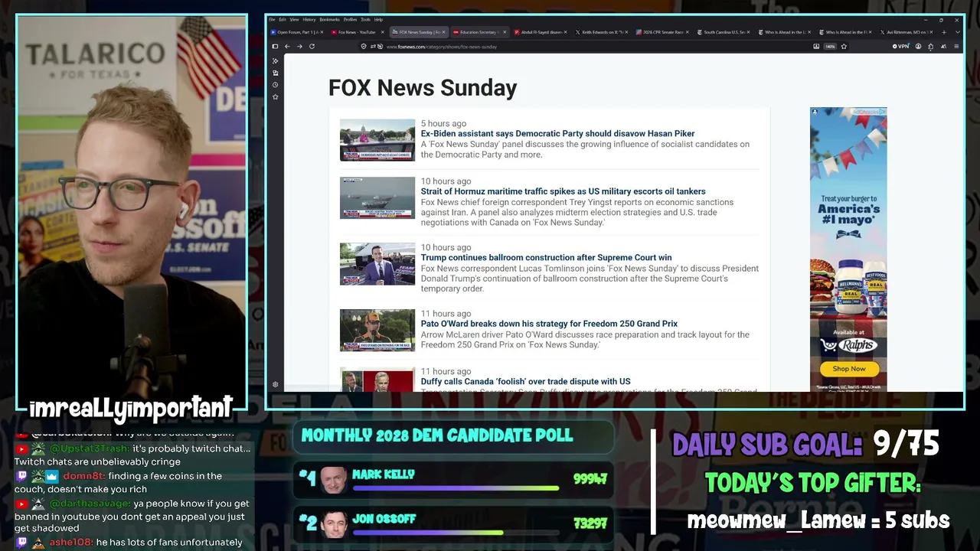
Task: Click the FOX News Sunday page heading
Action: coord(423,88)
